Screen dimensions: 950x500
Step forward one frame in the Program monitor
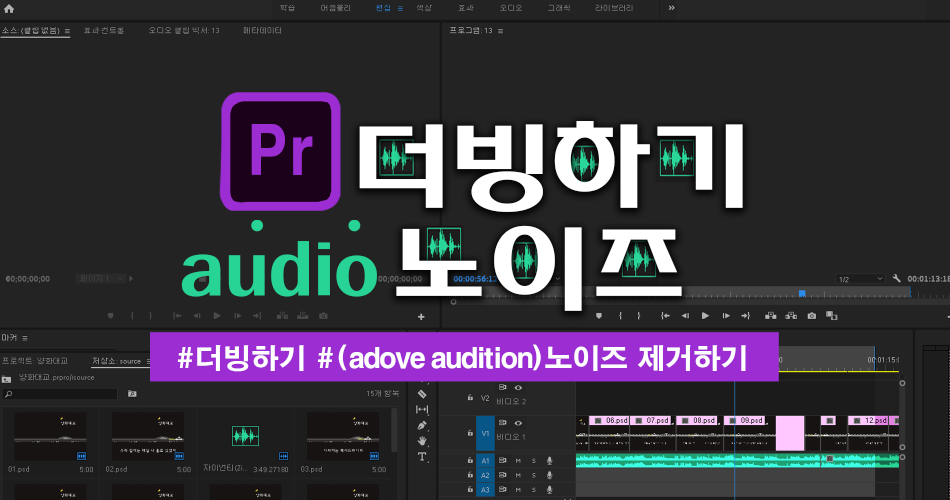(725, 316)
